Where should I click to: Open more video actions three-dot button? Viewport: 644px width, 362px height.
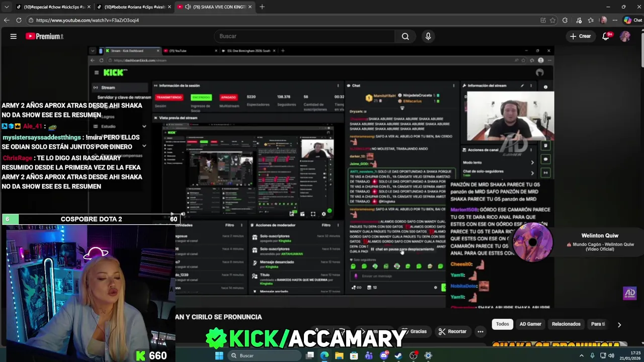480,331
